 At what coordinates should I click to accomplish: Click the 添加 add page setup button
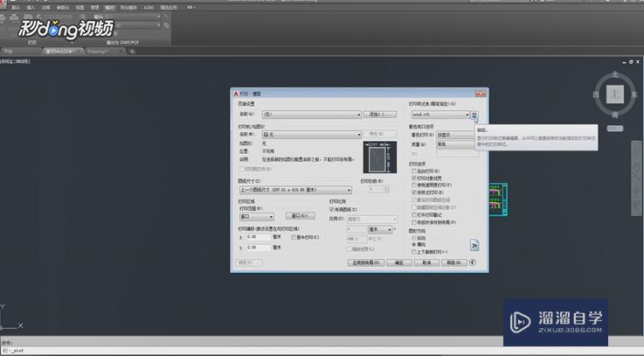(380, 115)
